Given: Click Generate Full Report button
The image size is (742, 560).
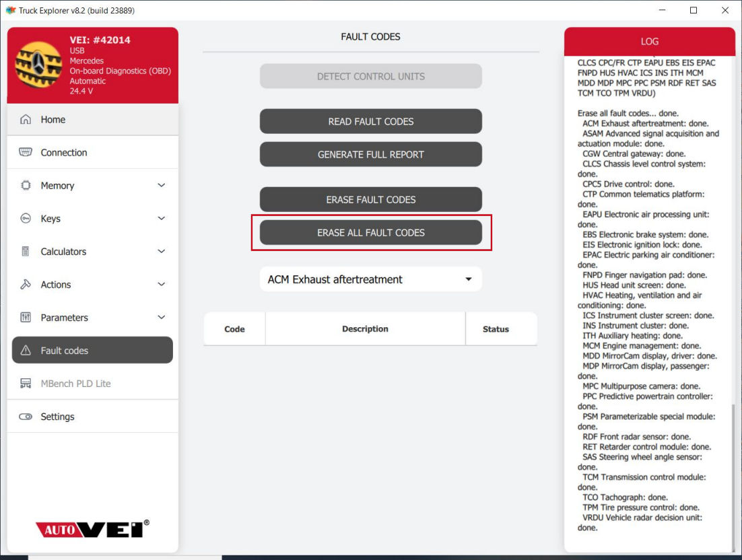Looking at the screenshot, I should 370,154.
